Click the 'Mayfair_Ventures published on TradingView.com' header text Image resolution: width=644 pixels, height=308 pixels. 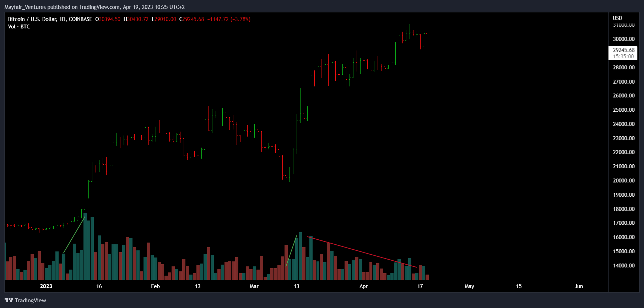pyautogui.click(x=62, y=7)
